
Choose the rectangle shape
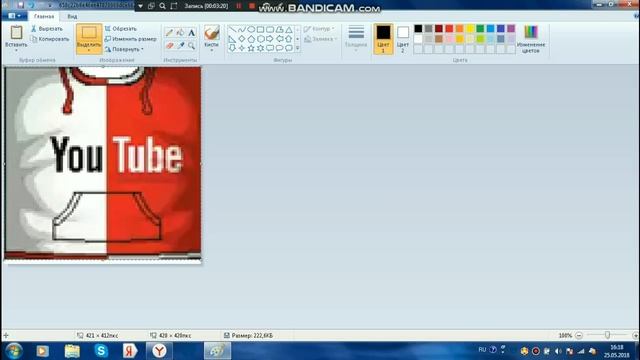(260, 29)
